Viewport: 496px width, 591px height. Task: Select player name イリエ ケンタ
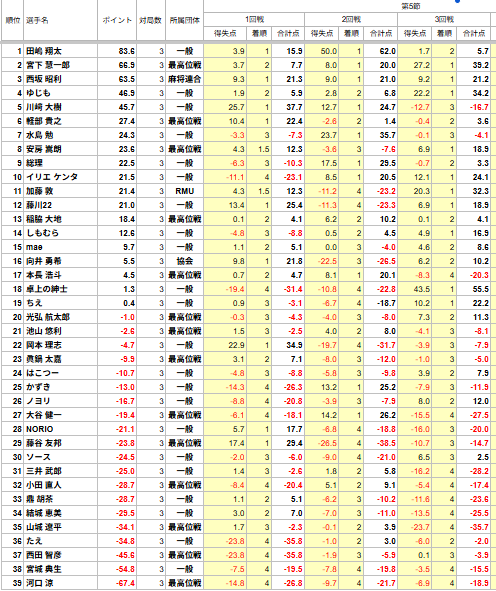(52, 177)
